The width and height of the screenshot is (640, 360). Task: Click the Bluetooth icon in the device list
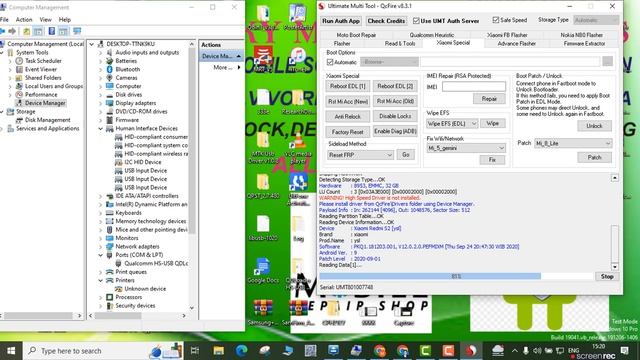pyautogui.click(x=109, y=69)
